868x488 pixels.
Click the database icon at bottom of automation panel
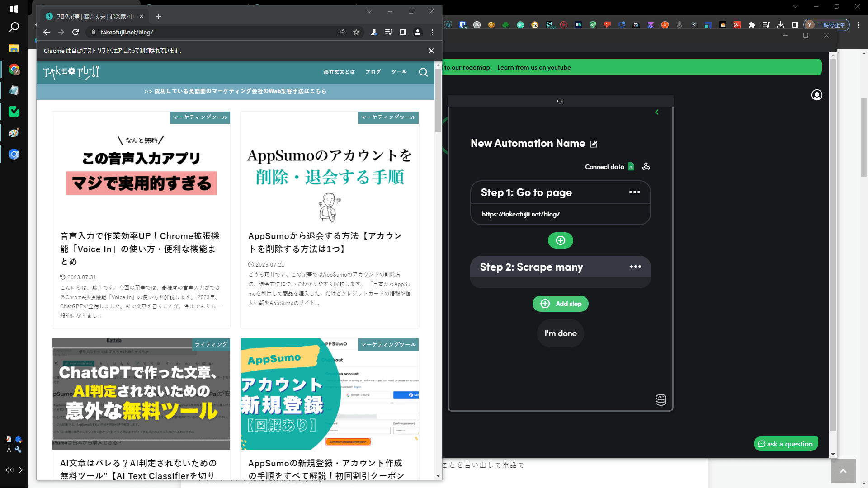(660, 399)
